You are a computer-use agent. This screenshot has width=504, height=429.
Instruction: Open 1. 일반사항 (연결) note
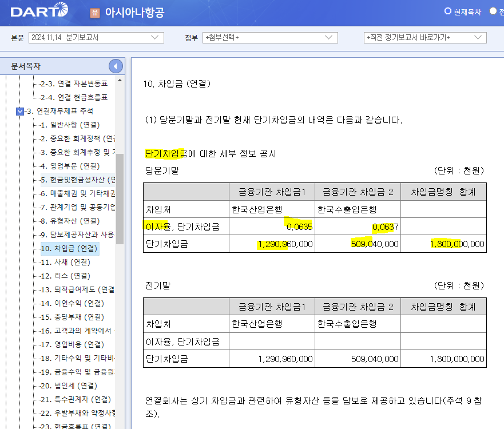pos(70,125)
